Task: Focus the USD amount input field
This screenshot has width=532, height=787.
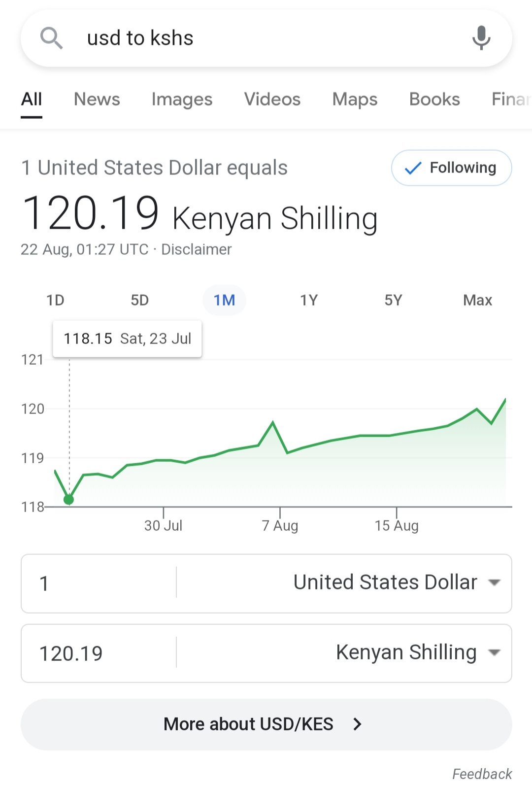Action: coord(99,583)
